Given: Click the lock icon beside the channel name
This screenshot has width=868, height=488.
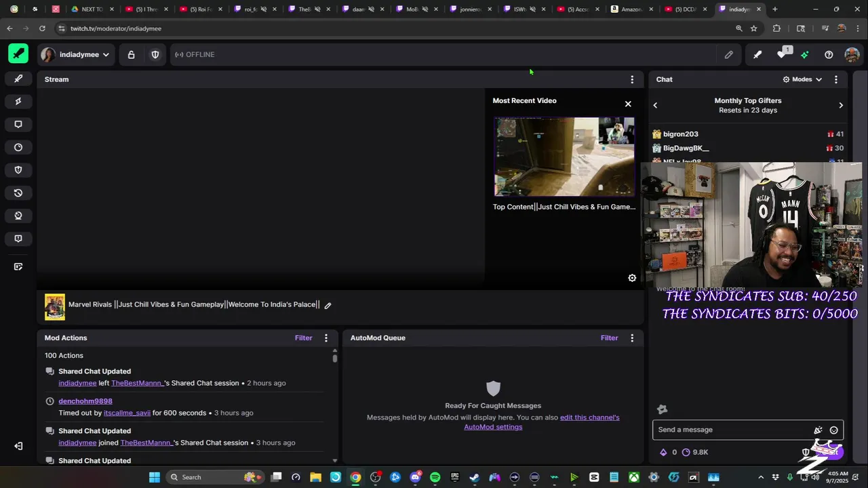Looking at the screenshot, I should (x=131, y=55).
